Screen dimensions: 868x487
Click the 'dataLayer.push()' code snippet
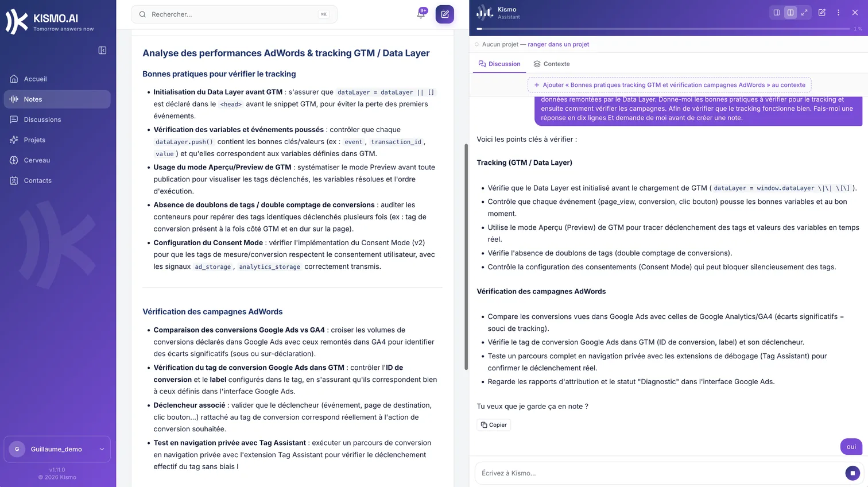click(x=184, y=142)
